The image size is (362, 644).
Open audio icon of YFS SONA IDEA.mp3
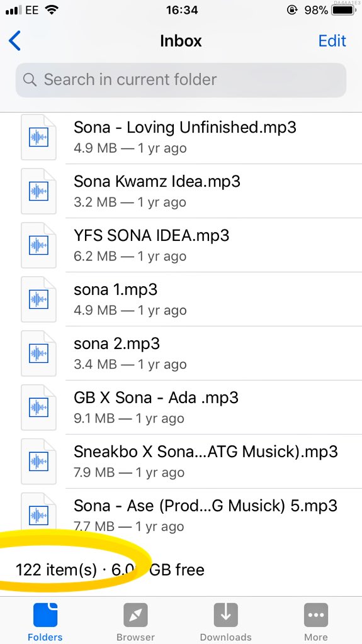click(x=38, y=245)
